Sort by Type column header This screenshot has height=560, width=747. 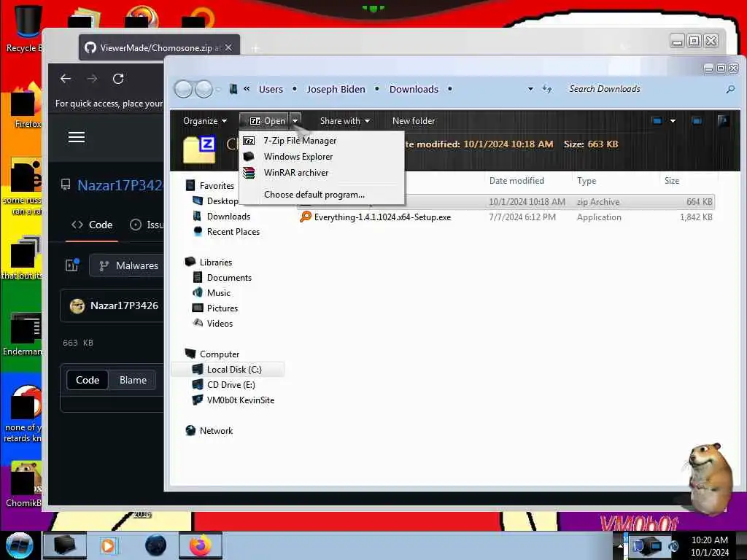click(x=587, y=181)
